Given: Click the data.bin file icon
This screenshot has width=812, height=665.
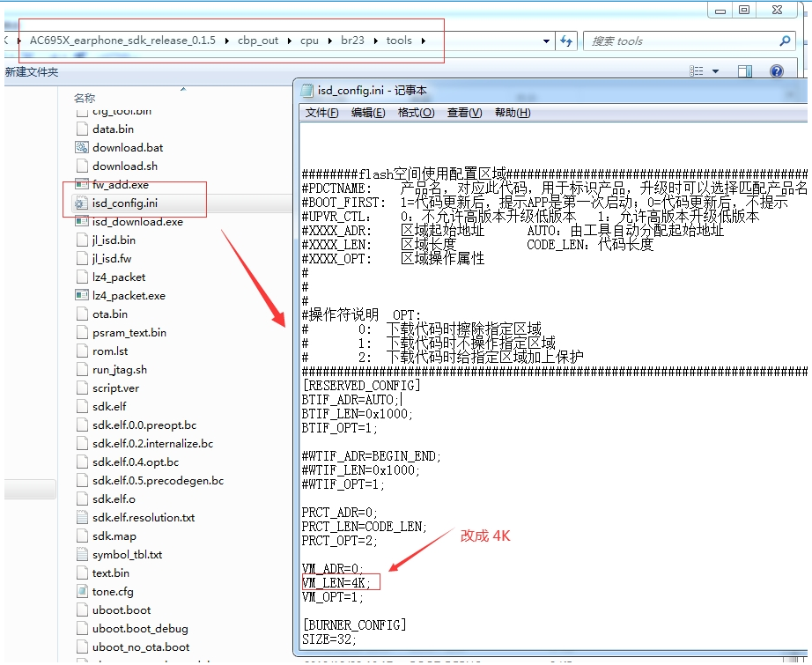Looking at the screenshot, I should (x=81, y=129).
